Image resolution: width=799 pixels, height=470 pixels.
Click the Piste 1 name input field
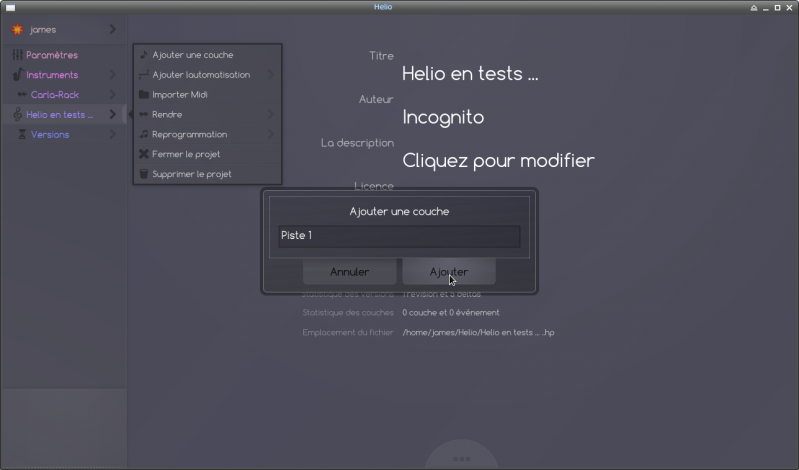[x=399, y=236]
